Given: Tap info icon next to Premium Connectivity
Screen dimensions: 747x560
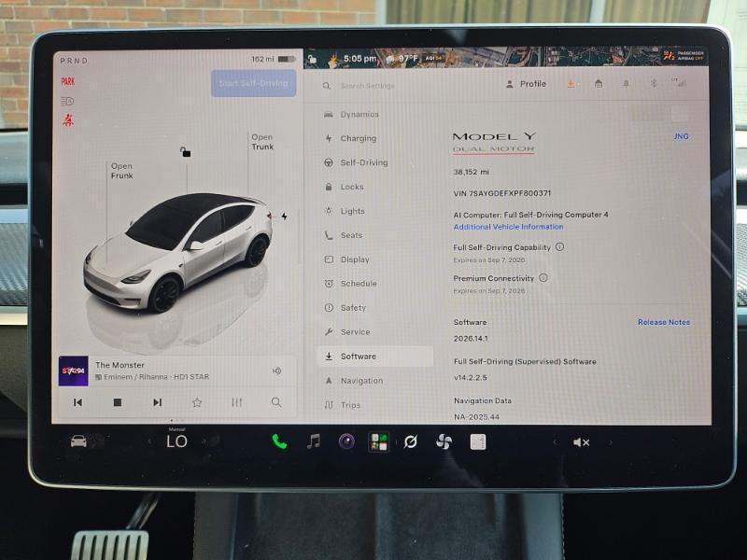Looking at the screenshot, I should (x=543, y=277).
